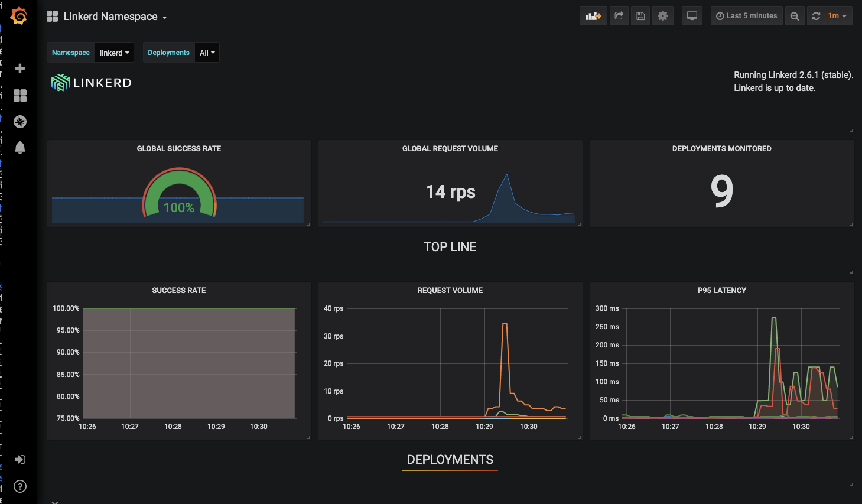This screenshot has width=862, height=504.
Task: Open the DEPLOYMENTS MONITORED panel title menu
Action: coord(722,149)
